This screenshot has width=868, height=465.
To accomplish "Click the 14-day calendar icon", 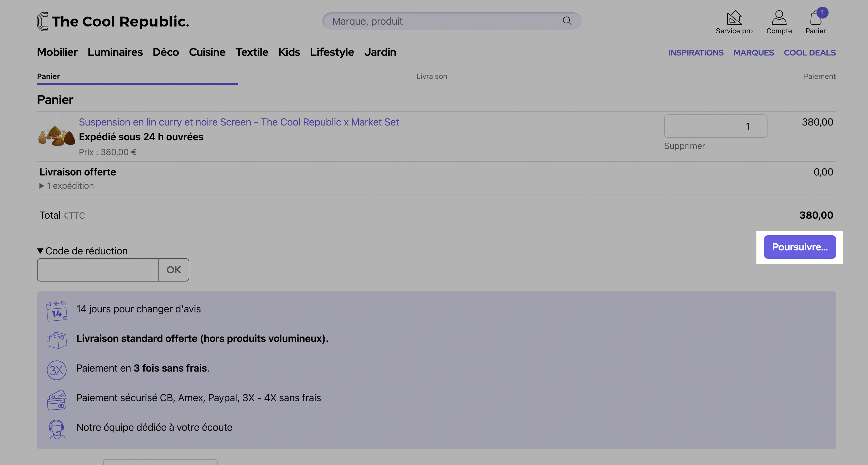I will click(x=57, y=311).
